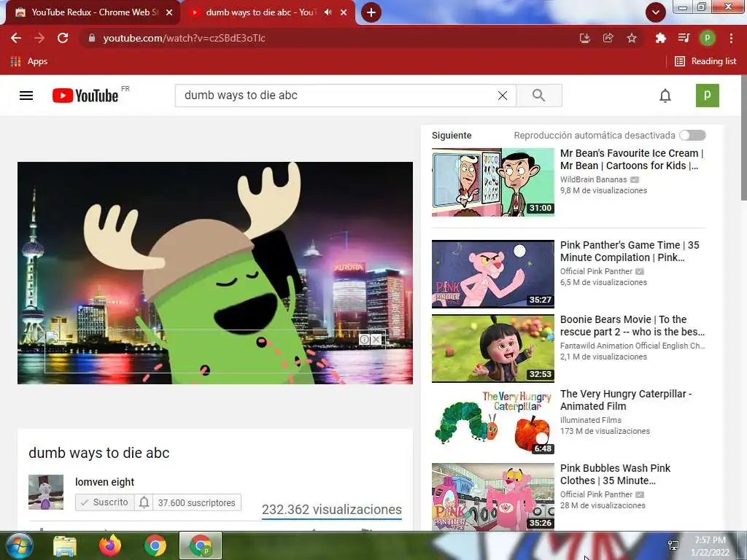
Task: Open Mr Bean's Favourite Ice Cream thumbnail
Action: tap(493, 182)
